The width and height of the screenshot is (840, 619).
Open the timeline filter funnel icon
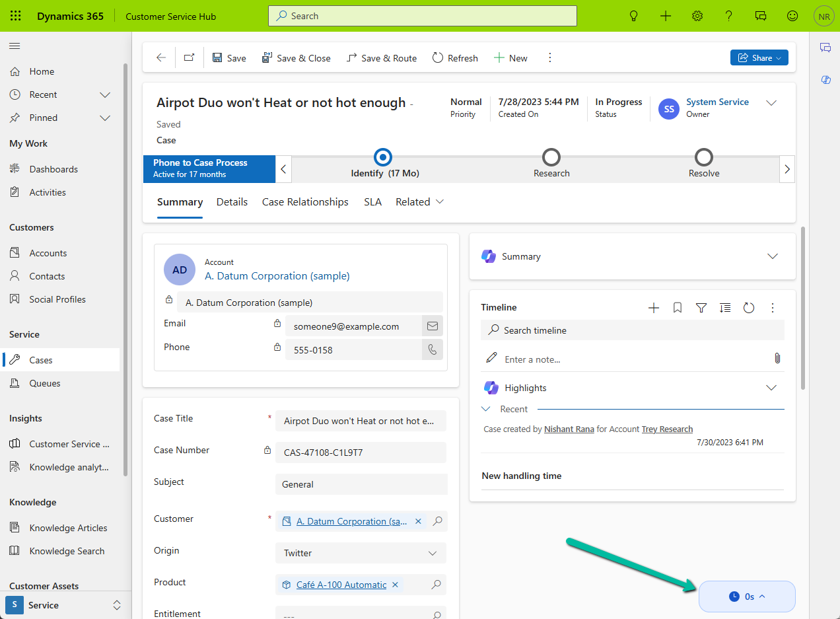pos(701,308)
